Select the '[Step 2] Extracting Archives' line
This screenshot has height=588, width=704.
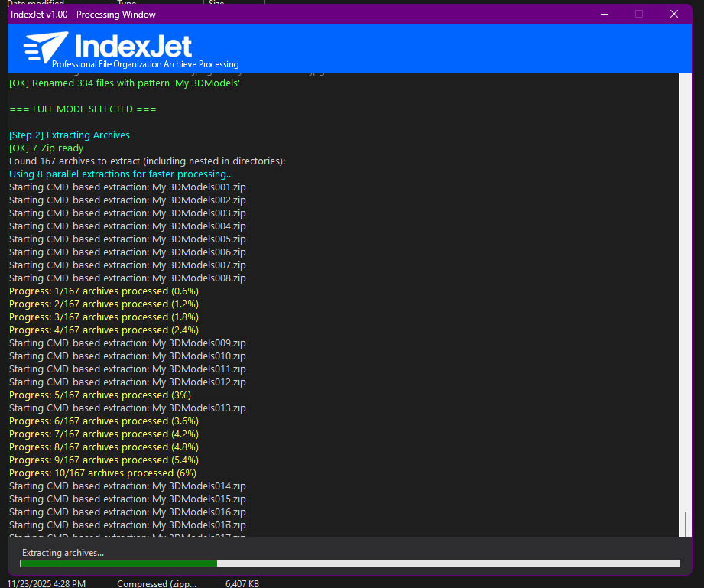pos(70,135)
